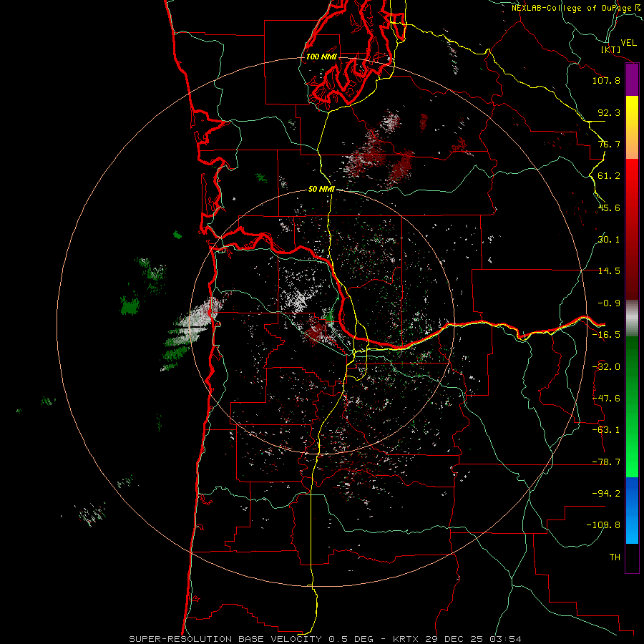
Task: Pick the gray near-zero segment of the color bar
Action: click(632, 318)
